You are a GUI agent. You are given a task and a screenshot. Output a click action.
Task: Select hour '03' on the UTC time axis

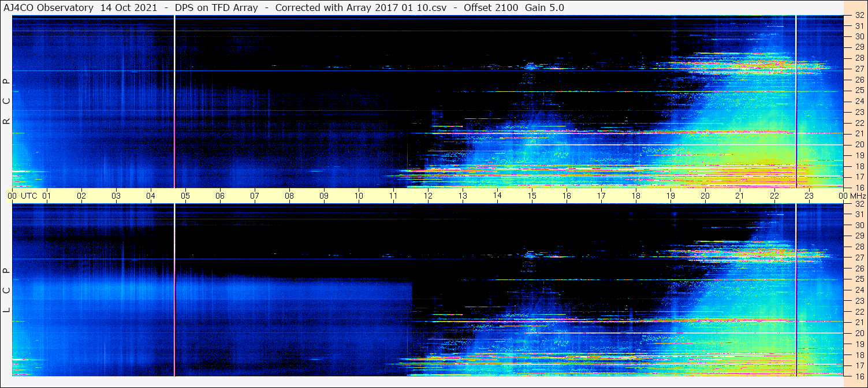(x=116, y=196)
